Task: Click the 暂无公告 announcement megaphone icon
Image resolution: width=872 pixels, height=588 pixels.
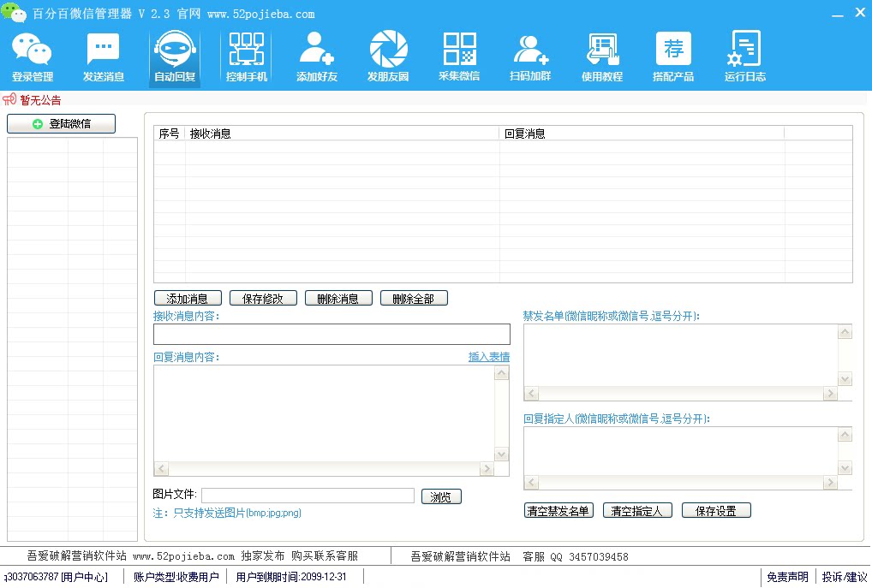Action: [9, 100]
